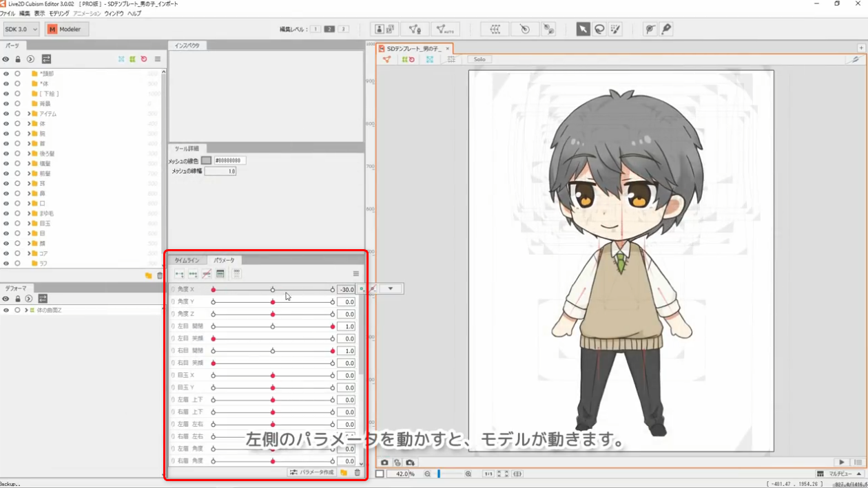Toggle visibility of the 背景 folder
Image resolution: width=868 pixels, height=488 pixels.
(6, 103)
